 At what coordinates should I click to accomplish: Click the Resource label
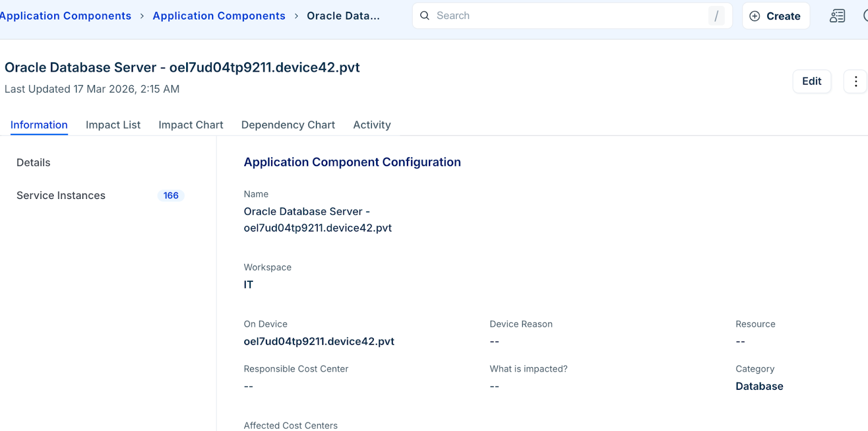[756, 324]
